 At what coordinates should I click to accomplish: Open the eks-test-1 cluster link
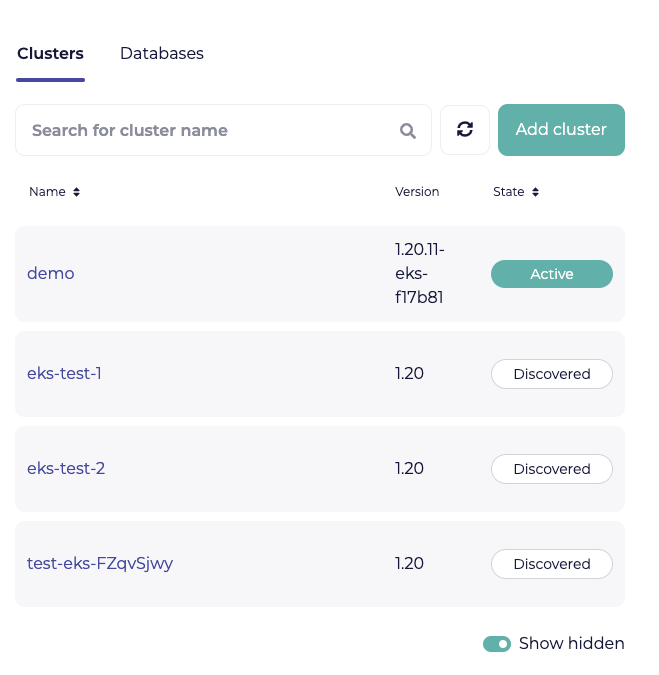click(64, 373)
